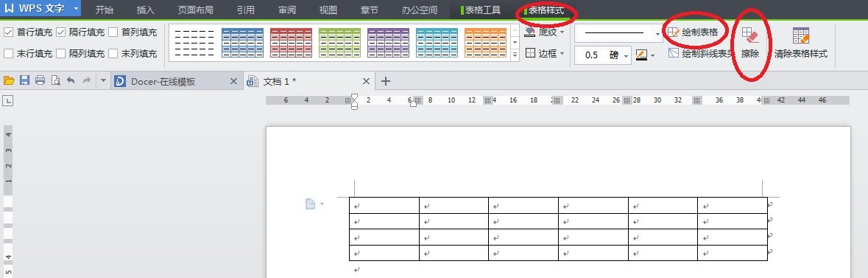This screenshot has height=278, width=868.
Task: Click the 底纹 shading bucket icon
Action: 530,32
